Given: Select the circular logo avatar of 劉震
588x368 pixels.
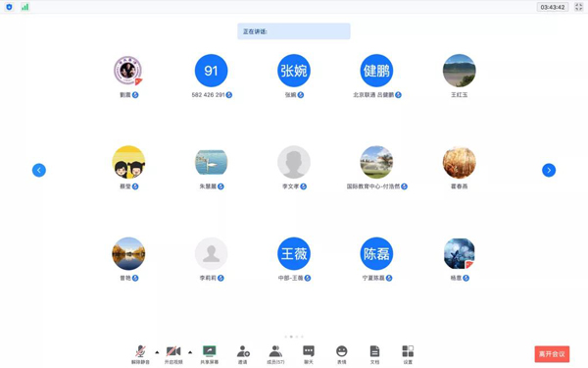Looking at the screenshot, I should pyautogui.click(x=128, y=71).
